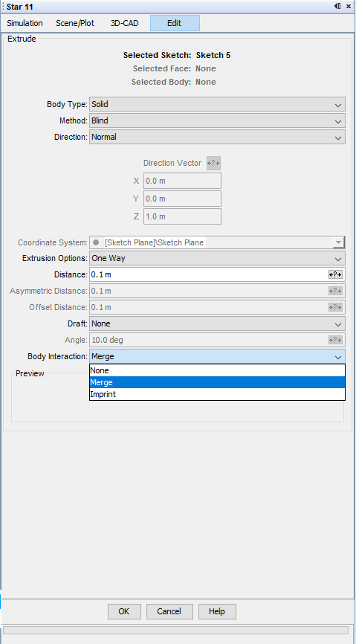Viewport: 356px width, 644px height.
Task: Click the Selected Sketch: Sketch 5 text
Action: click(x=177, y=55)
